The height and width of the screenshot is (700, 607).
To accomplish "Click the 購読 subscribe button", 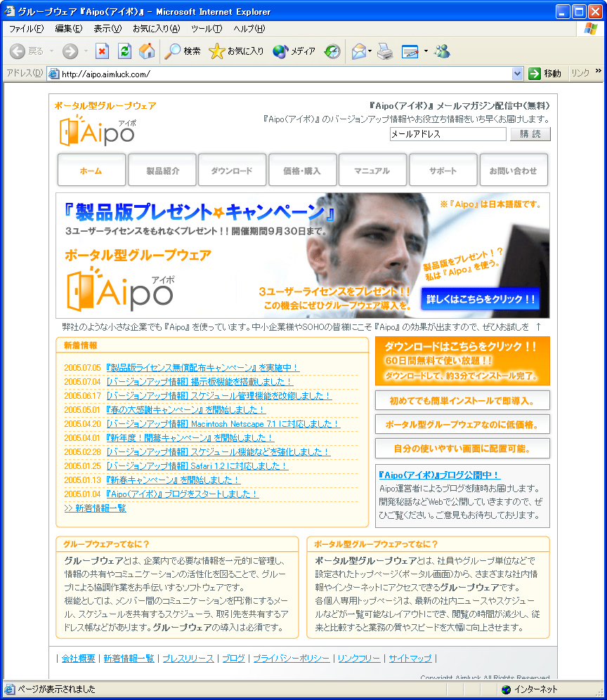I will coord(530,134).
